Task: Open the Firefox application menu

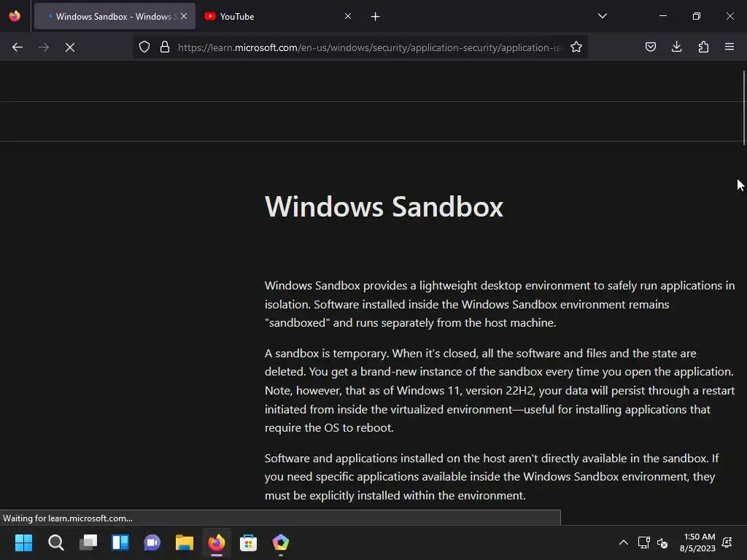Action: tap(729, 47)
